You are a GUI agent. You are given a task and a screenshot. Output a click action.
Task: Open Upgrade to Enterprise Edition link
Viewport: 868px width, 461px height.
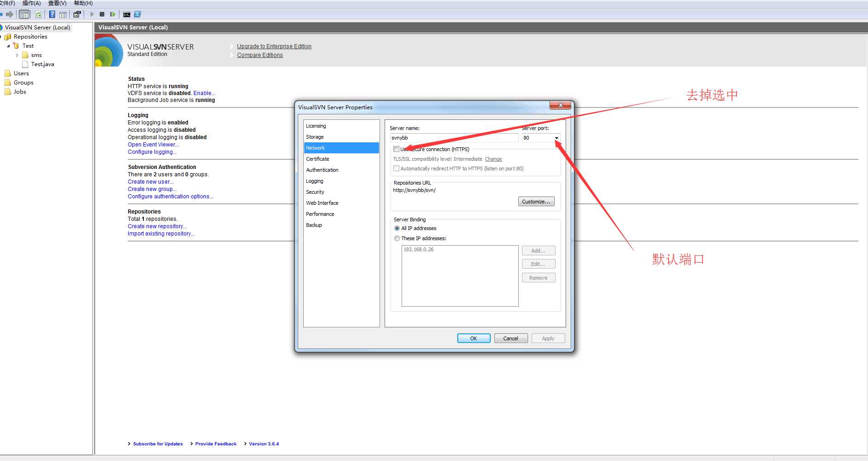[x=274, y=46]
